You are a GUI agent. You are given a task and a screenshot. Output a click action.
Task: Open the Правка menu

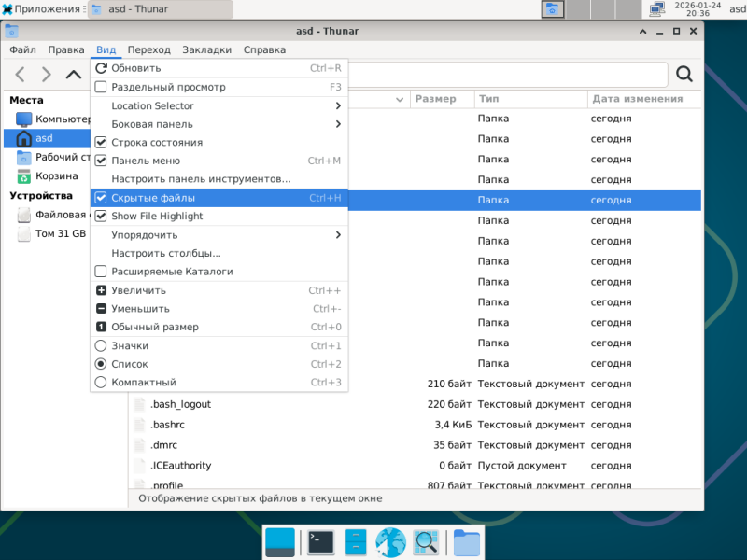(66, 50)
